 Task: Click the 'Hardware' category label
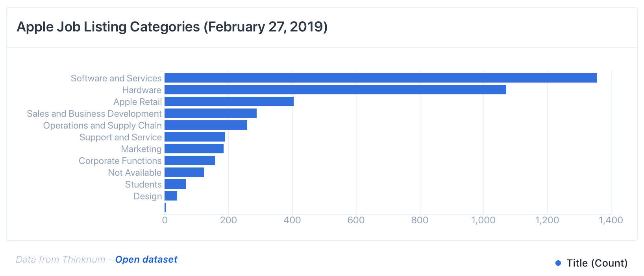click(141, 90)
